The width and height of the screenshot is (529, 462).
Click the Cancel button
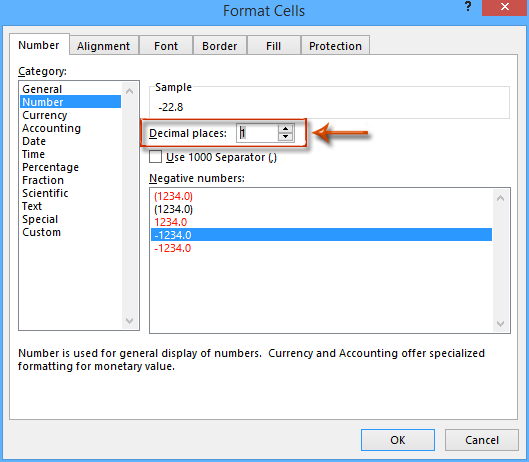pyautogui.click(x=482, y=440)
